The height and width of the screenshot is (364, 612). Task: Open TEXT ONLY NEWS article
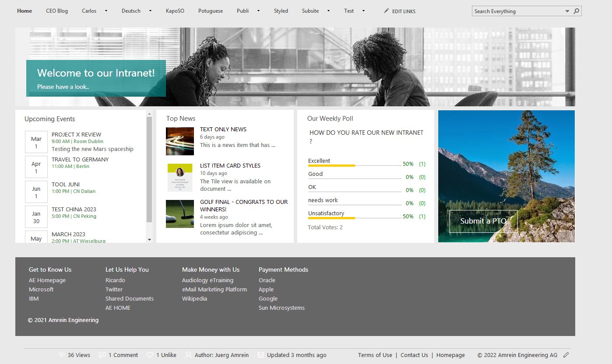tap(223, 129)
